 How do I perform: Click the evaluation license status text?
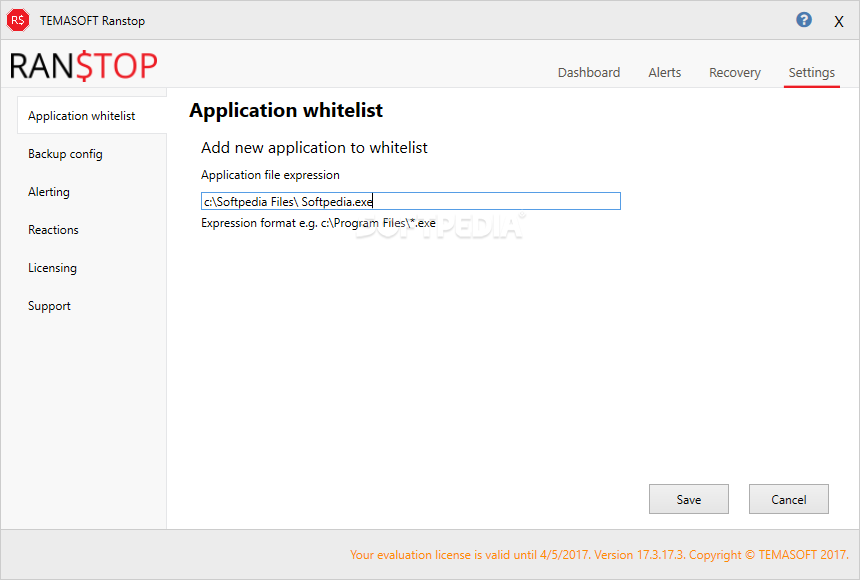tap(599, 555)
